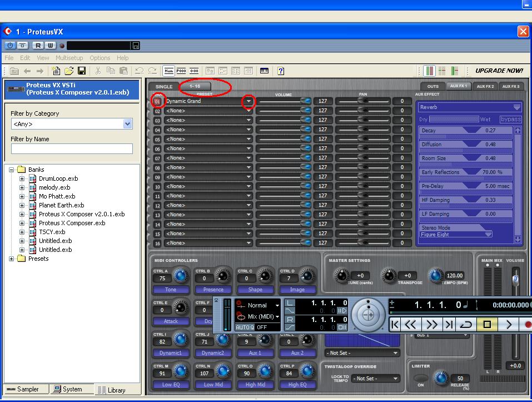Click the transport fast forward button
The height and width of the screenshot is (402, 532).
click(x=431, y=325)
